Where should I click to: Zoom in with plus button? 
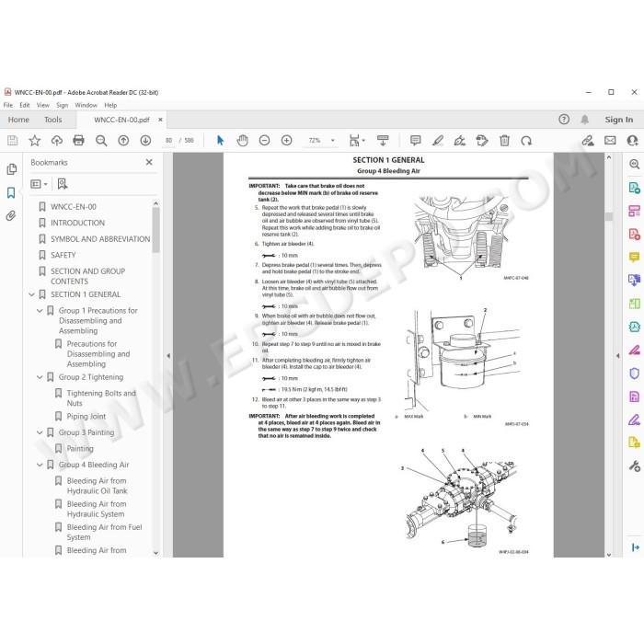[287, 141]
